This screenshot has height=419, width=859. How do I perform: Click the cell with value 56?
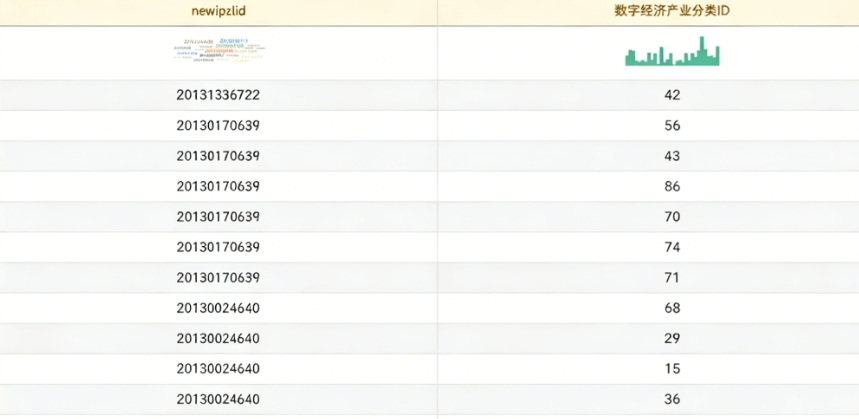672,126
